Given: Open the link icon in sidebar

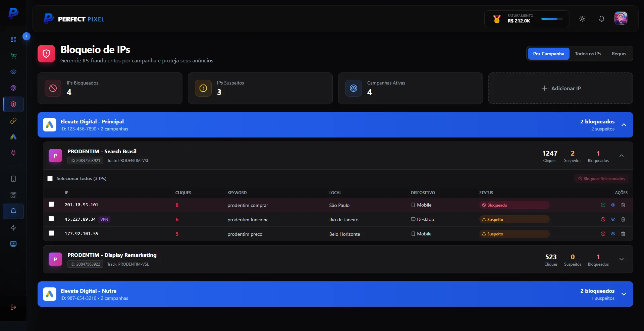Looking at the screenshot, I should [13, 121].
